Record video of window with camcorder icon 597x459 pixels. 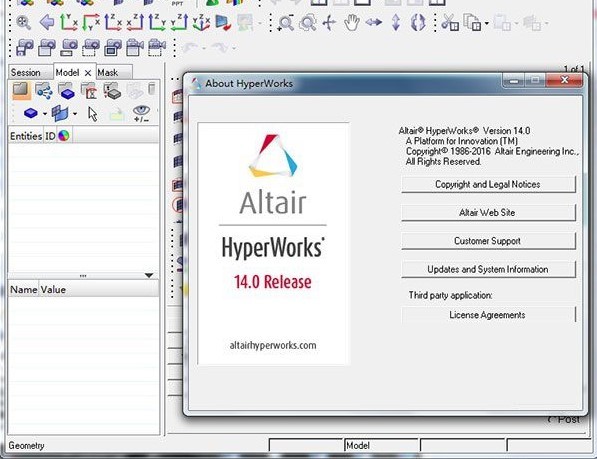pyautogui.click(x=135, y=48)
